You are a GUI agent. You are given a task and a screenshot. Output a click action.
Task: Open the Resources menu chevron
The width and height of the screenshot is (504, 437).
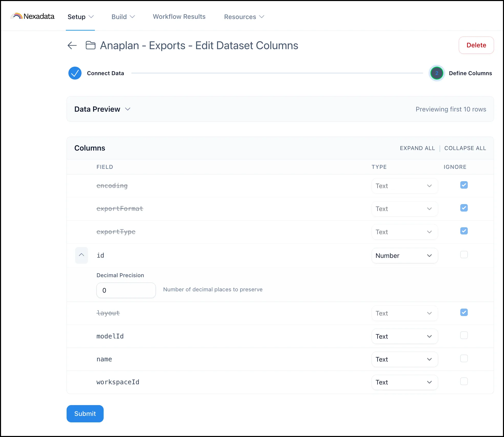tap(262, 17)
